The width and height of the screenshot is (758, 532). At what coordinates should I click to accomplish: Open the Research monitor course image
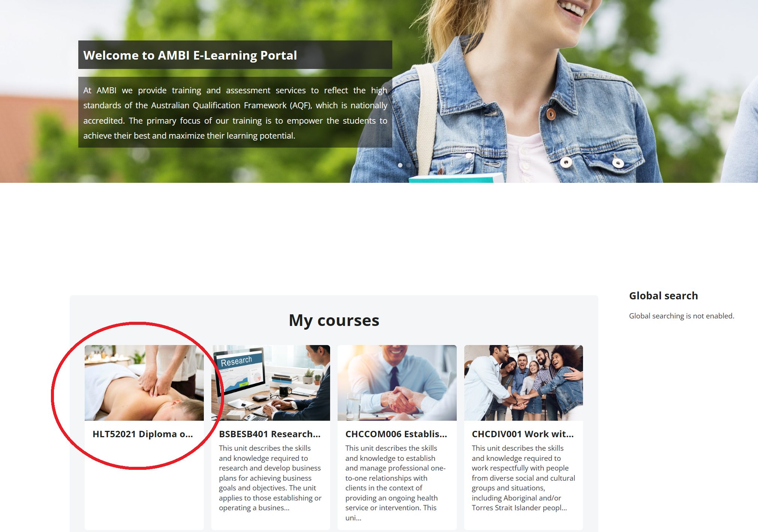pyautogui.click(x=271, y=383)
